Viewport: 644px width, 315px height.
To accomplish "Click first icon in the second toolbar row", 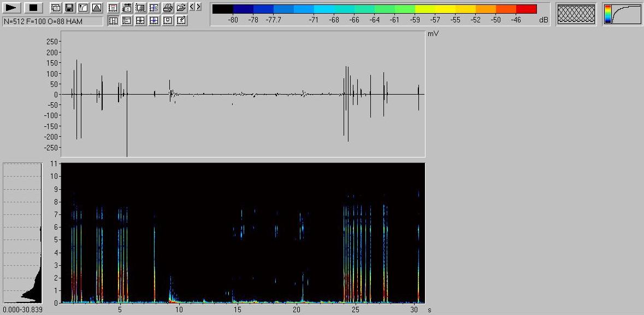I will tap(113, 21).
